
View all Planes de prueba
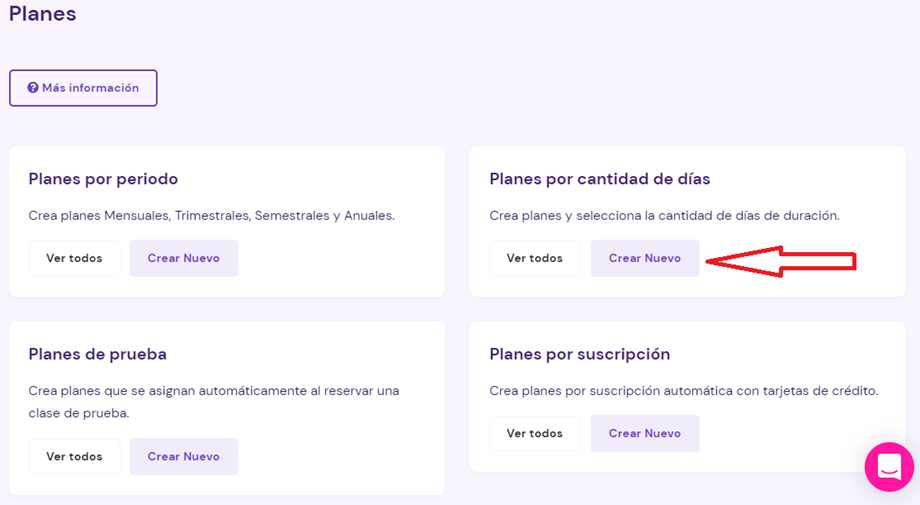(75, 456)
